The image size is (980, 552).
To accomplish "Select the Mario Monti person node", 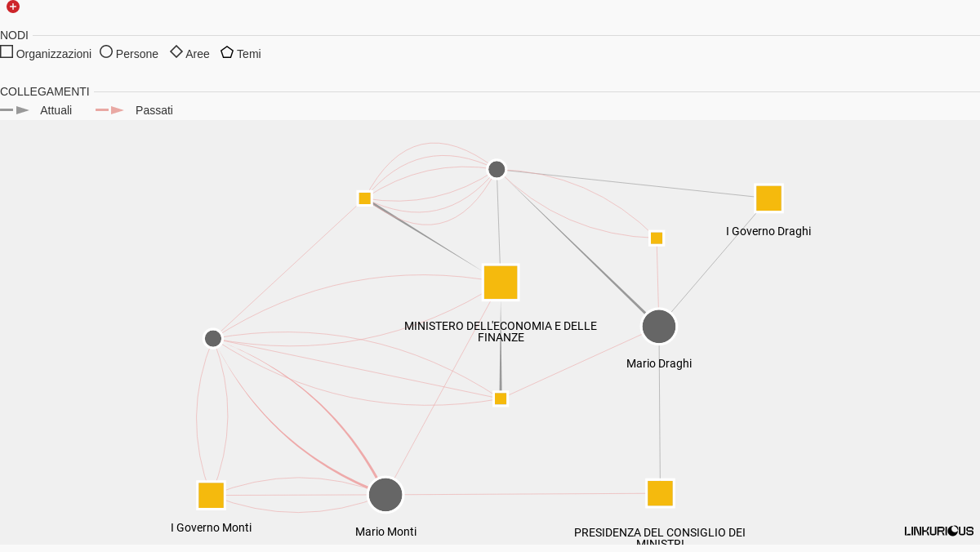I will (385, 495).
